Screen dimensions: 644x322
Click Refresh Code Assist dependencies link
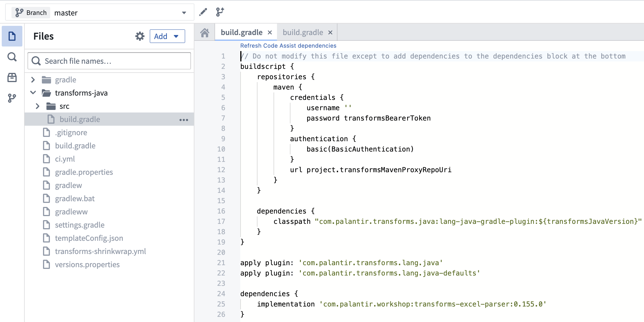(x=288, y=46)
